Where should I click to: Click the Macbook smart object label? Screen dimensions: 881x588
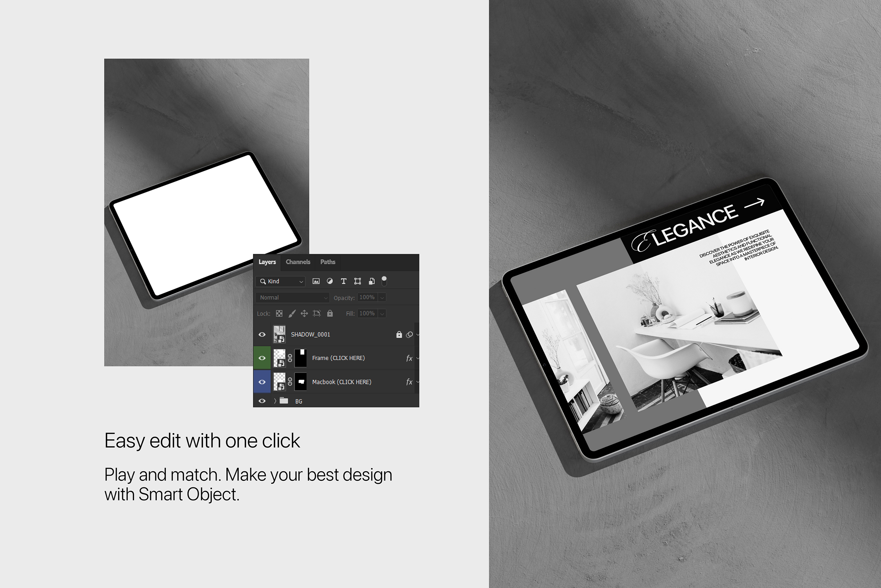(x=340, y=382)
